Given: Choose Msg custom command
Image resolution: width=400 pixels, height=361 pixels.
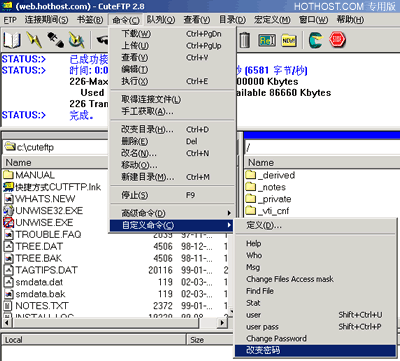Looking at the screenshot, I should coord(315,267).
